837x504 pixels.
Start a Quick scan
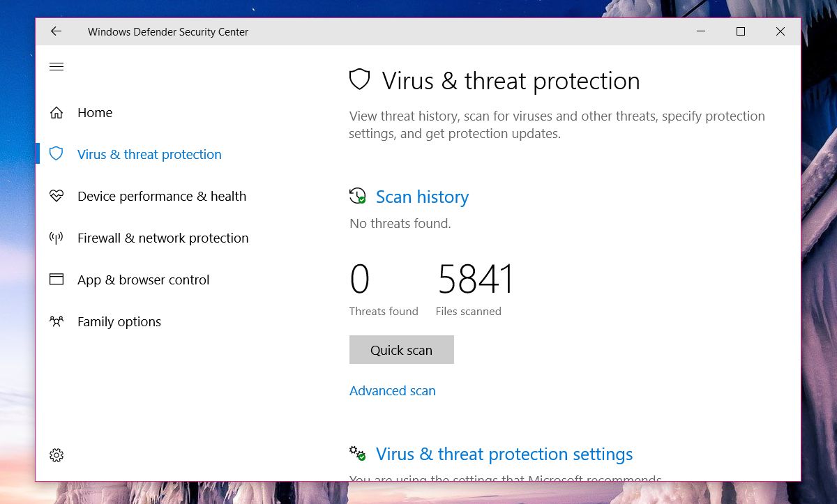click(401, 350)
